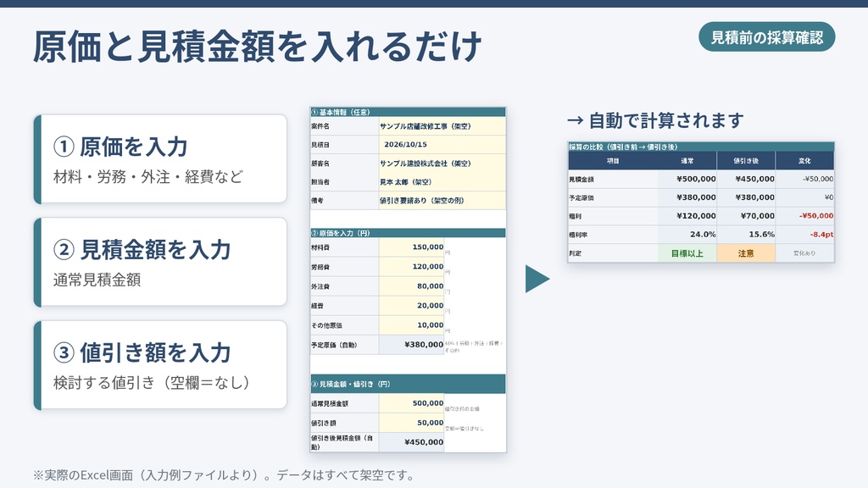Click the 値引き後見積金額（自動） ¥450,000 cell

coord(411,442)
